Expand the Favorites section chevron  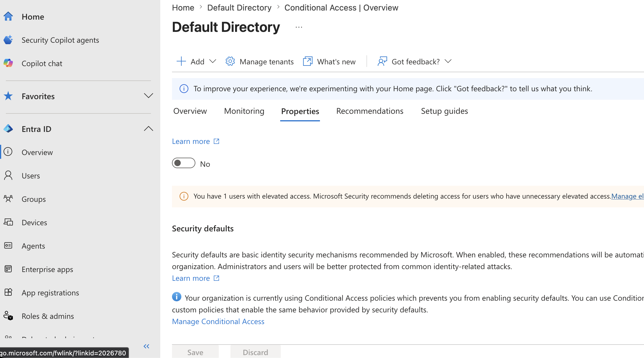[149, 96]
